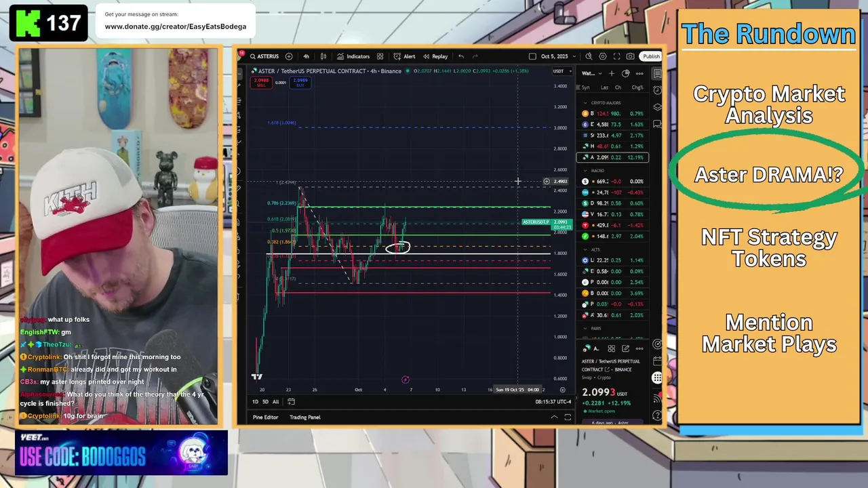Open watchlist more options menu
Image resolution: width=868 pixels, height=488 pixels.
pyautogui.click(x=639, y=73)
